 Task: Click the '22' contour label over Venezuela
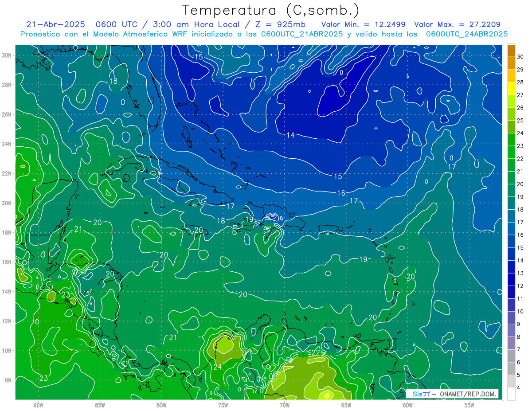coord(316,352)
